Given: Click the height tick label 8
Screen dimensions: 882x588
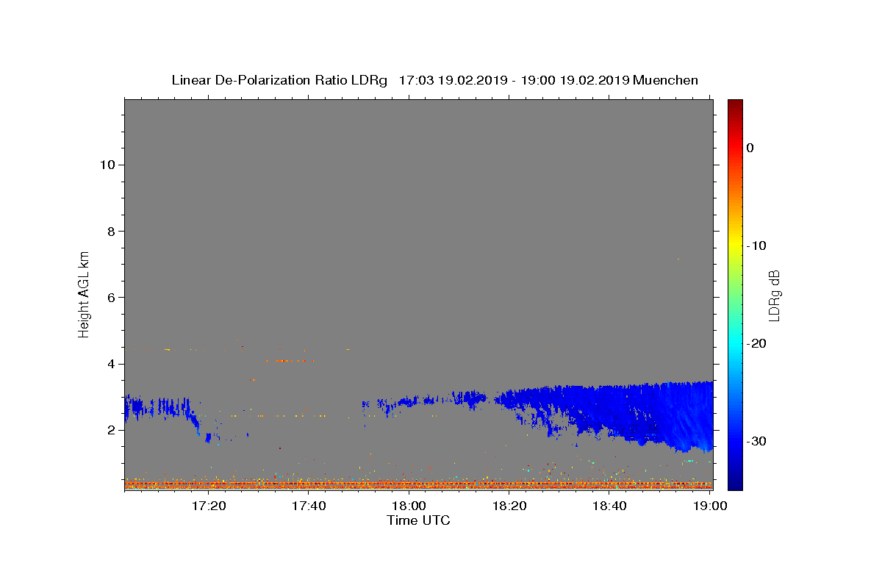Looking at the screenshot, I should pyautogui.click(x=110, y=231).
